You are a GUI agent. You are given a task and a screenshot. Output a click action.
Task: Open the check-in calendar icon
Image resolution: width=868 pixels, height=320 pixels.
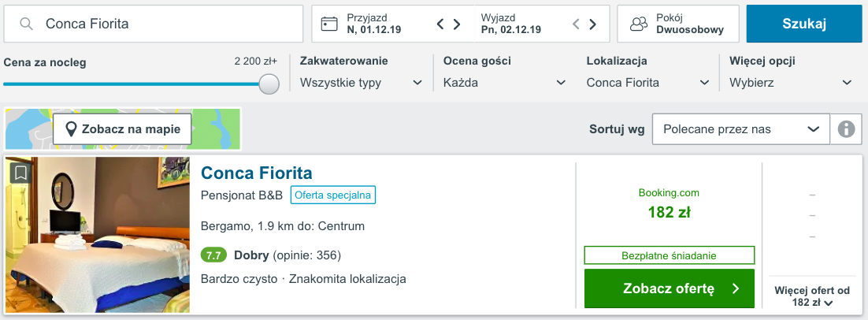(x=329, y=24)
